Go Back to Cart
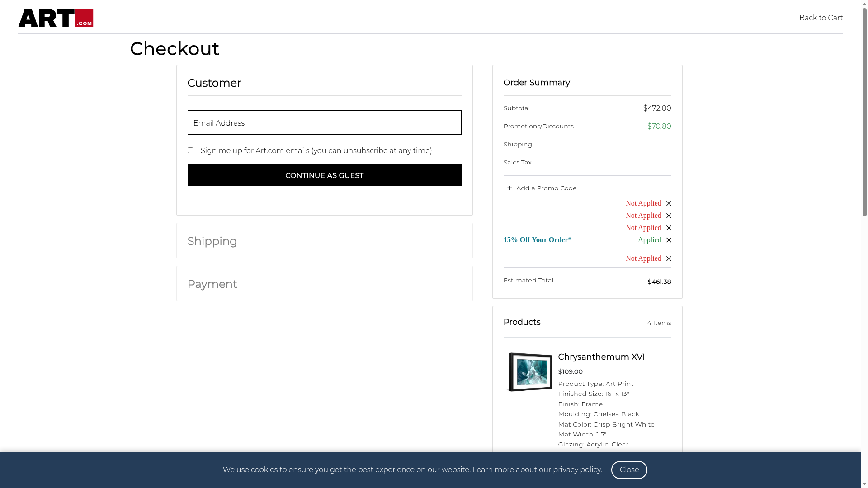This screenshot has width=868, height=488. click(821, 18)
